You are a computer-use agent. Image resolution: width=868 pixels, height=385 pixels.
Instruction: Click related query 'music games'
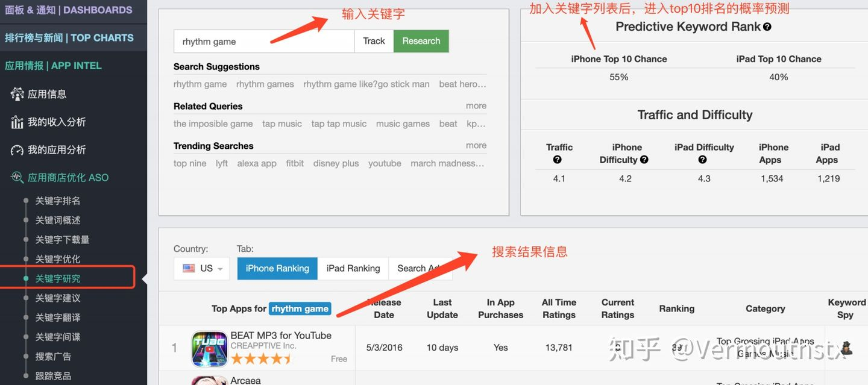(x=403, y=124)
